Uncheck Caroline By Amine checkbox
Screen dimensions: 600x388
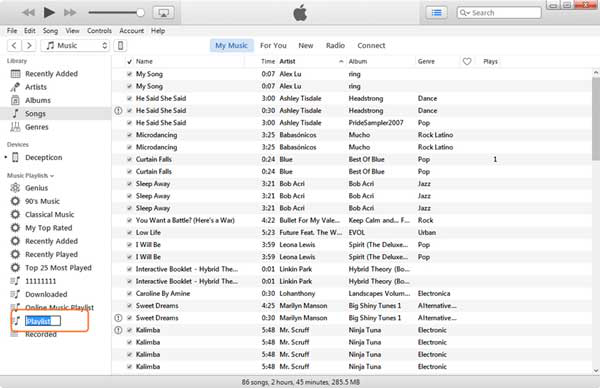pos(130,293)
